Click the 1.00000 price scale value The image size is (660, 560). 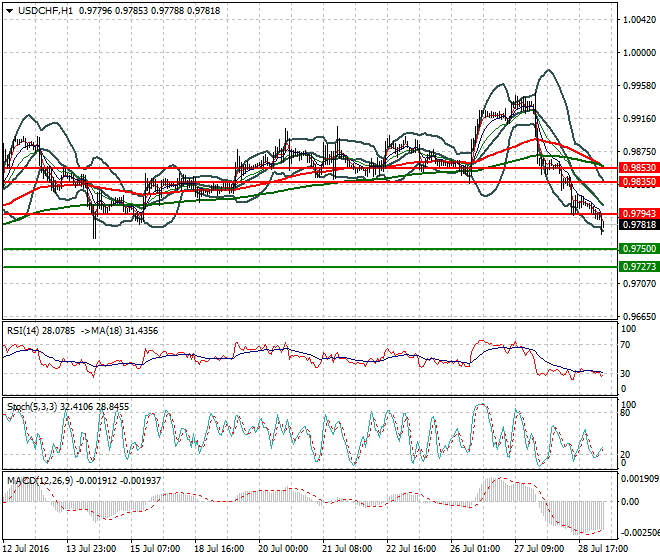(x=639, y=53)
